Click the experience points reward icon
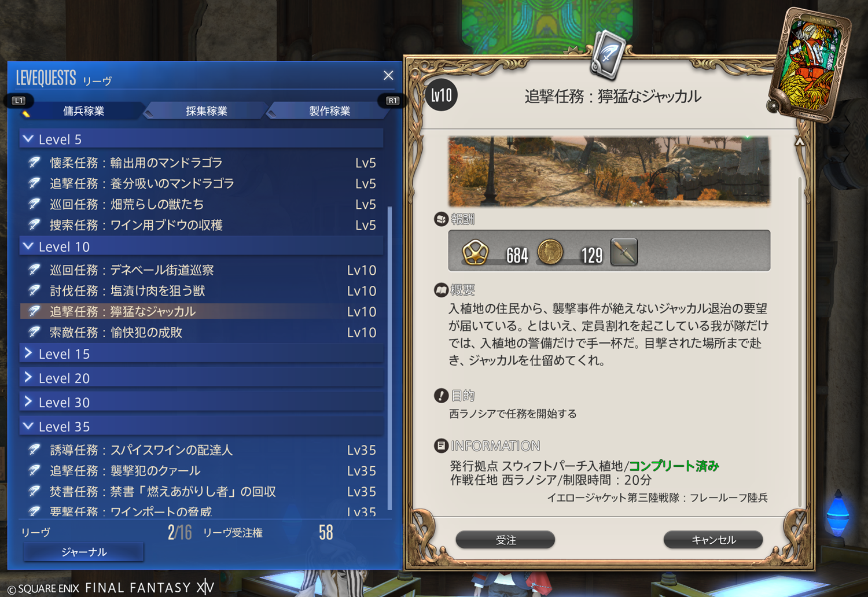 [x=475, y=253]
